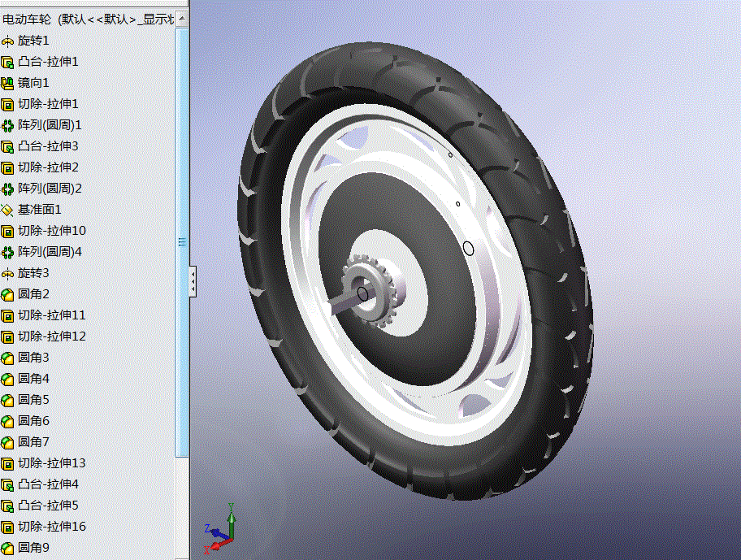Click the cut-extrude icon beside 切除-拉伸11
This screenshot has height=560, width=741.
click(7, 315)
